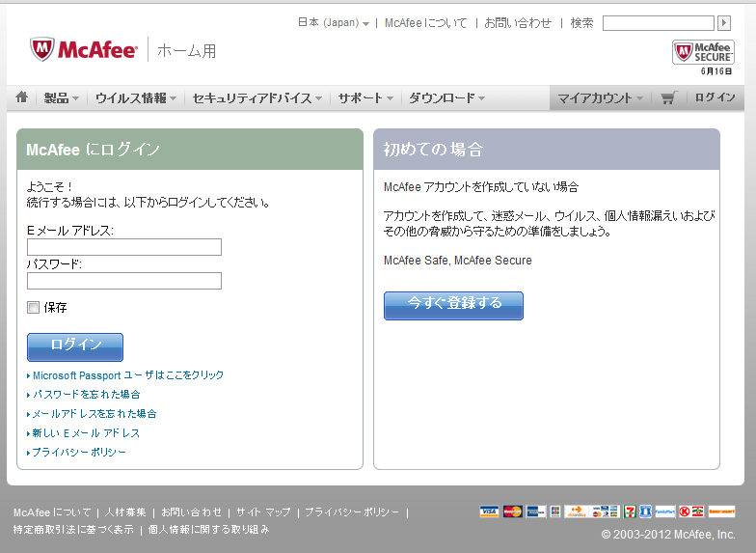
Task: Expand the マイアカウント menu
Action: pos(600,98)
